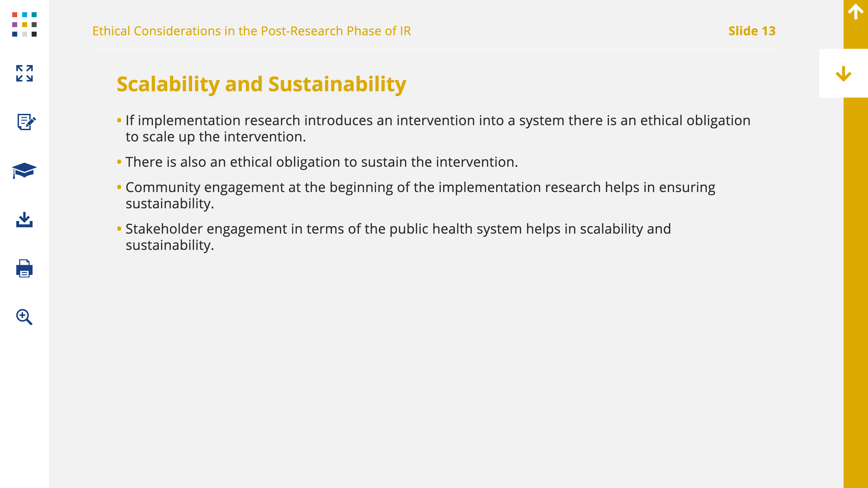The image size is (868, 488).
Task: Select the purple square in the grid icon
Action: [14, 25]
